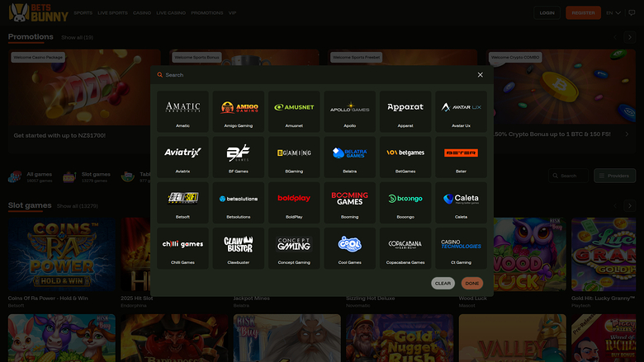This screenshot has width=644, height=362.
Task: Show all 13279 slot games link
Action: [78, 206]
